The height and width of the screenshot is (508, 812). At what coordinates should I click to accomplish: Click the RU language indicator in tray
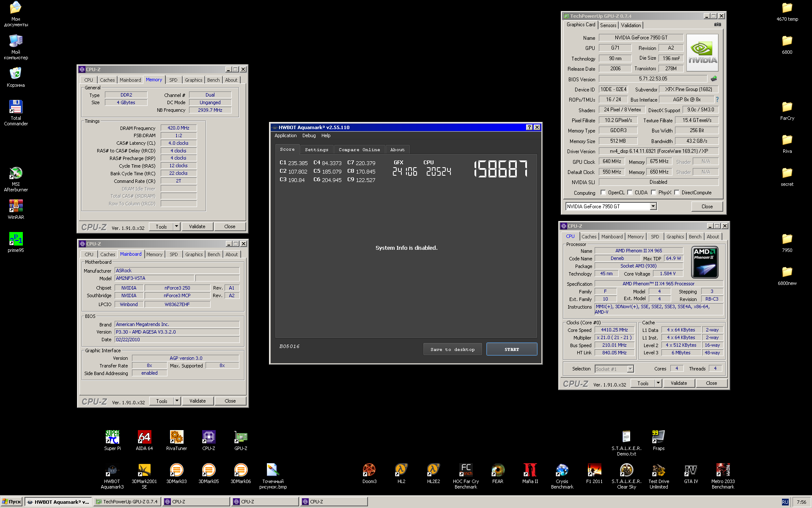(x=785, y=502)
